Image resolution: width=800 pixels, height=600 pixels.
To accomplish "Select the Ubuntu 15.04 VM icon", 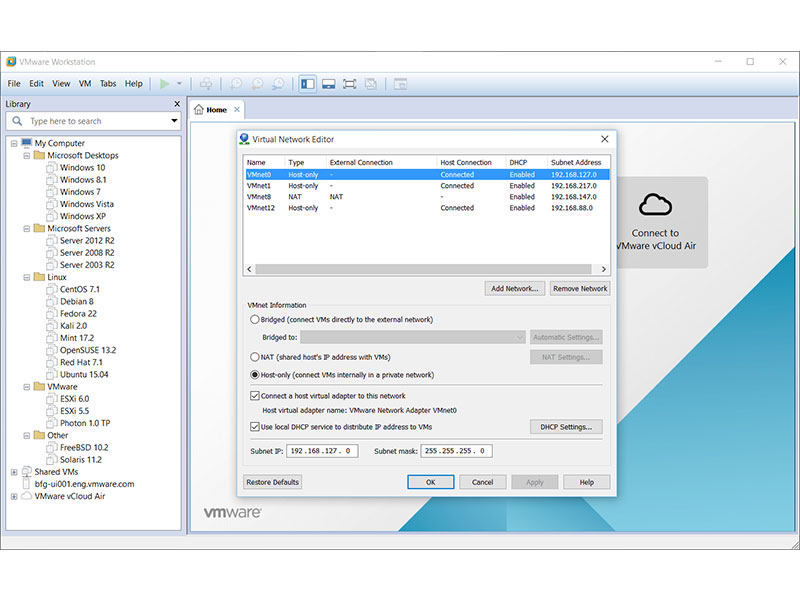I will [52, 374].
